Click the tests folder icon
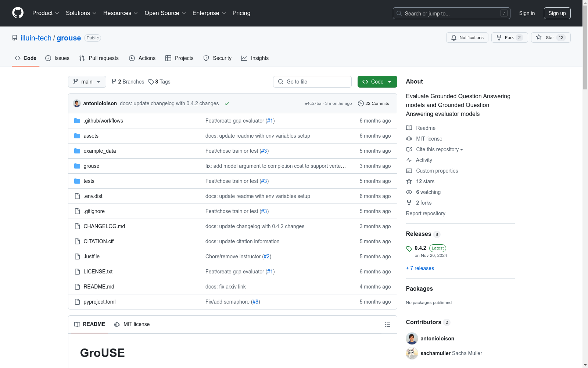The height and width of the screenshot is (368, 588). 77,181
